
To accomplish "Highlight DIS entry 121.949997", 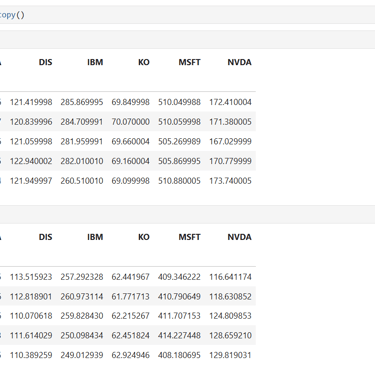I will [31, 181].
